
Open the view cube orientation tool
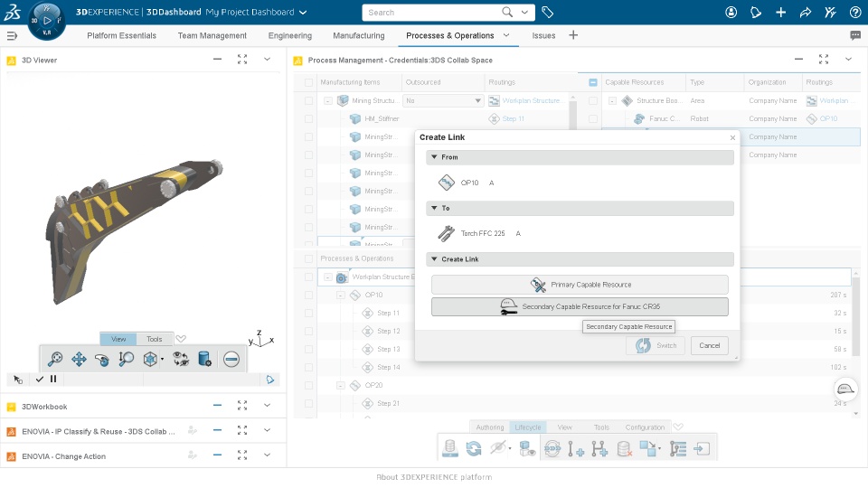[x=151, y=359]
